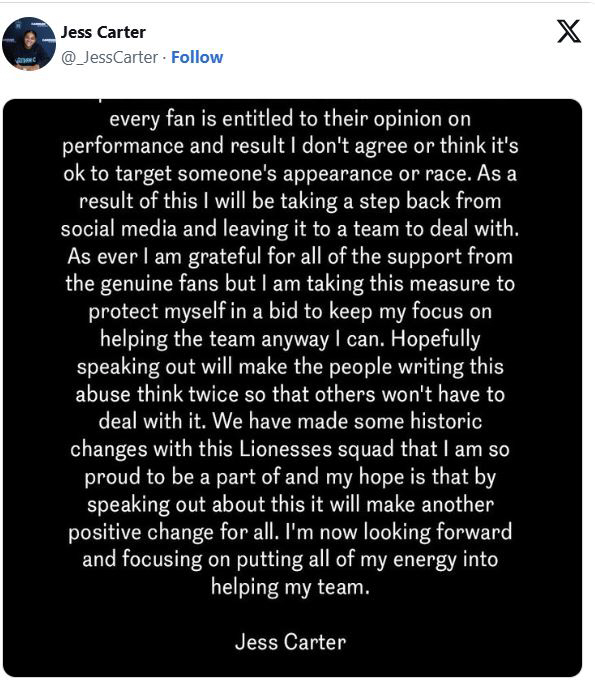Open the X logo link

pos(569,31)
